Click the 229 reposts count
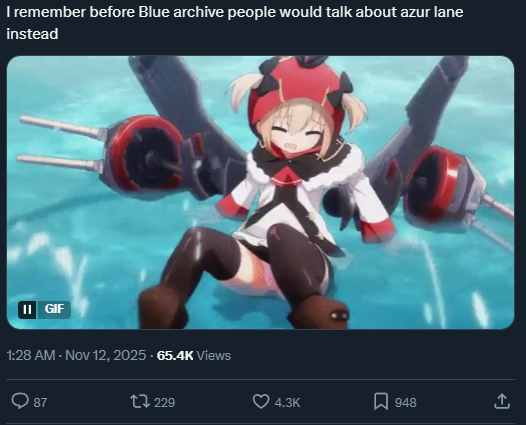This screenshot has width=526, height=425. pyautogui.click(x=164, y=403)
